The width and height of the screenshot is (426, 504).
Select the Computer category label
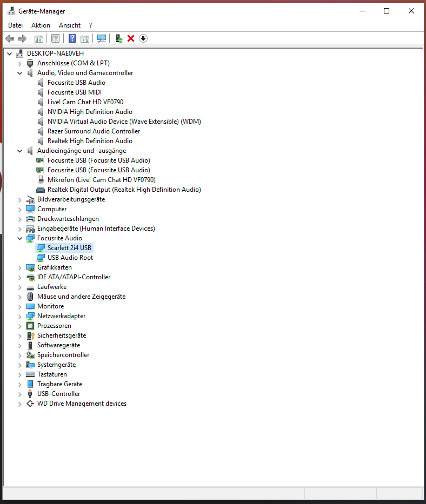click(x=52, y=209)
